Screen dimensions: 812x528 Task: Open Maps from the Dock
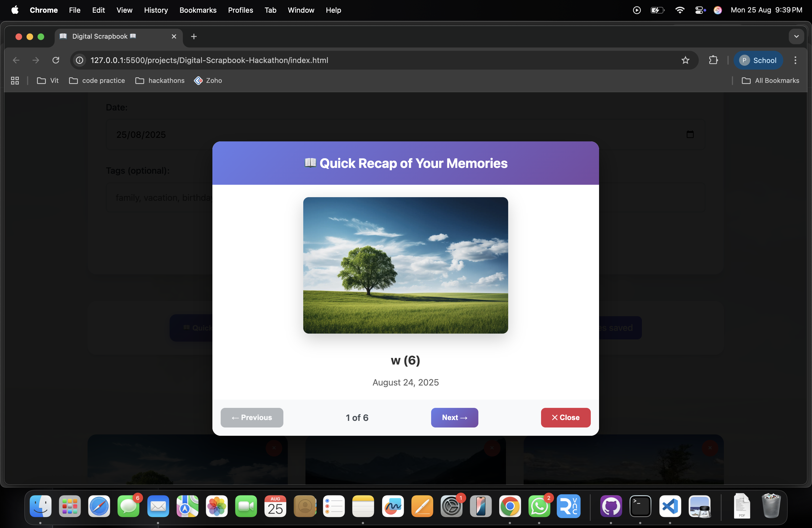187,506
